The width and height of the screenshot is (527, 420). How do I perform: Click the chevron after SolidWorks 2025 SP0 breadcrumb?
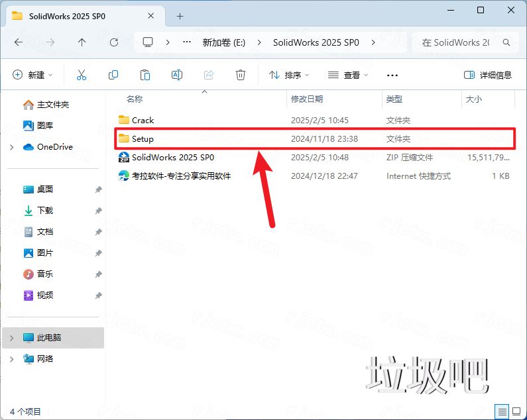point(373,42)
